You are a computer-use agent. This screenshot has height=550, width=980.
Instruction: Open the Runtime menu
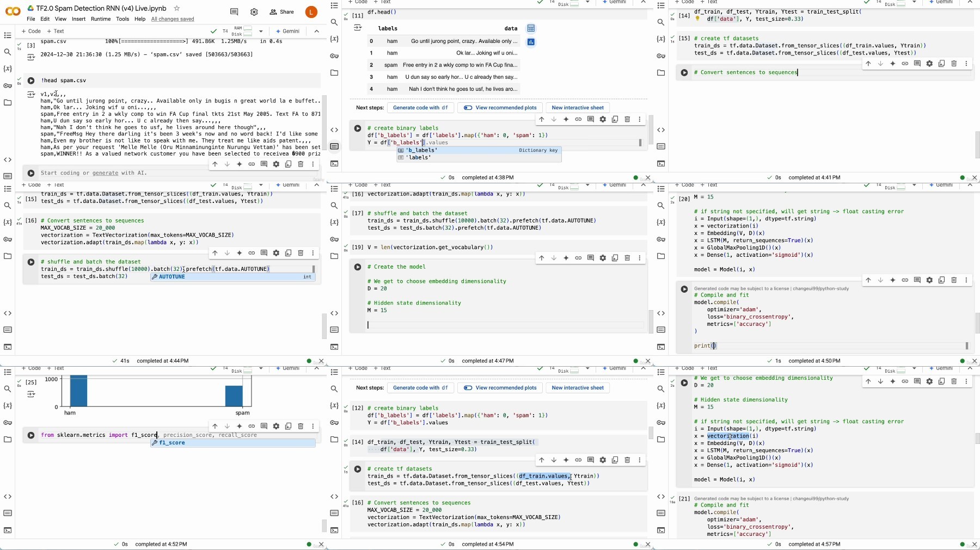(x=101, y=19)
